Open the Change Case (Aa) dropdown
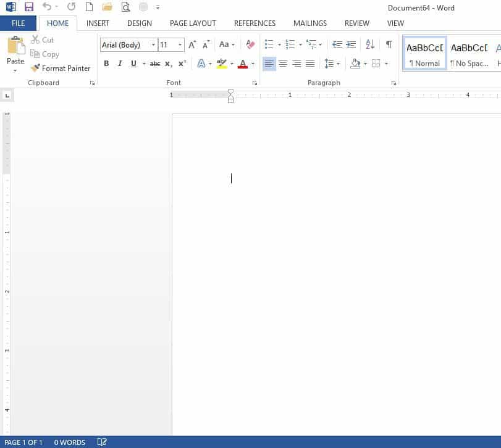 point(227,44)
